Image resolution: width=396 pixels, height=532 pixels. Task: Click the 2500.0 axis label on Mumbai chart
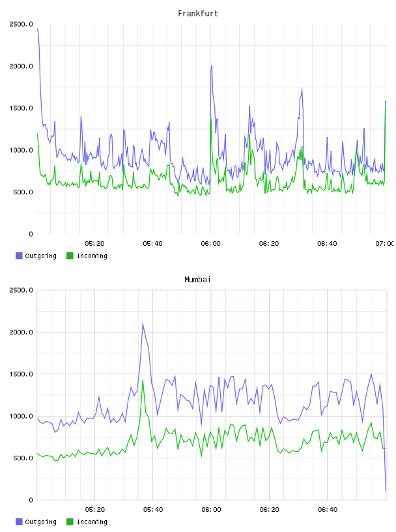tap(21, 290)
